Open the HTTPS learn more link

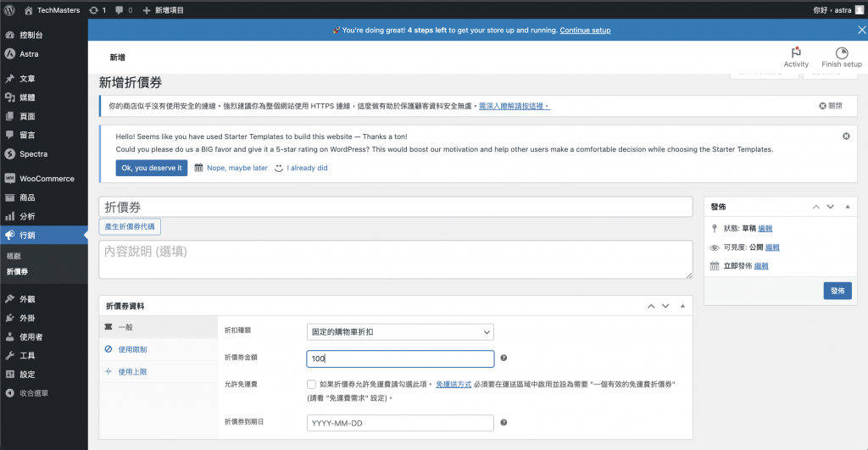coord(515,106)
